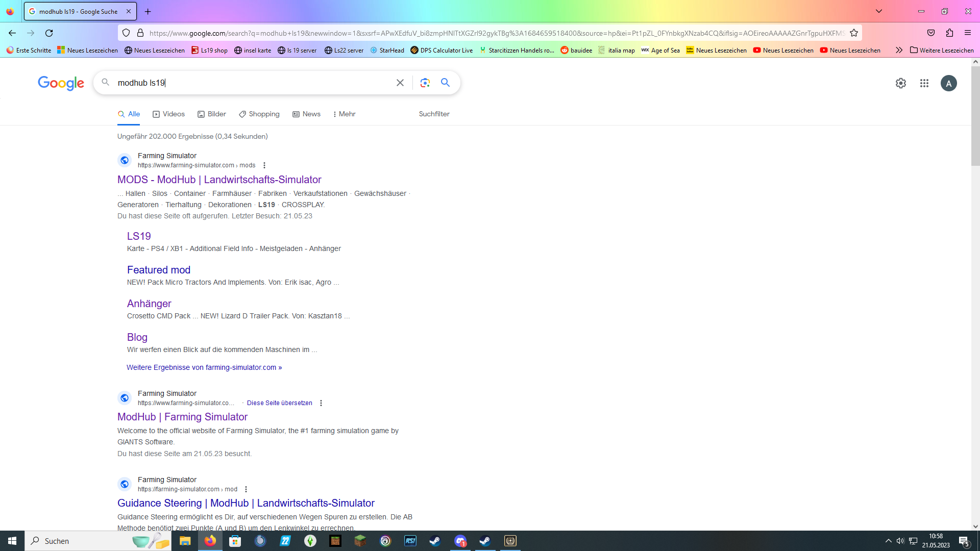Switch to the Bilder results tab
The height and width of the screenshot is (551, 980).
coord(211,114)
